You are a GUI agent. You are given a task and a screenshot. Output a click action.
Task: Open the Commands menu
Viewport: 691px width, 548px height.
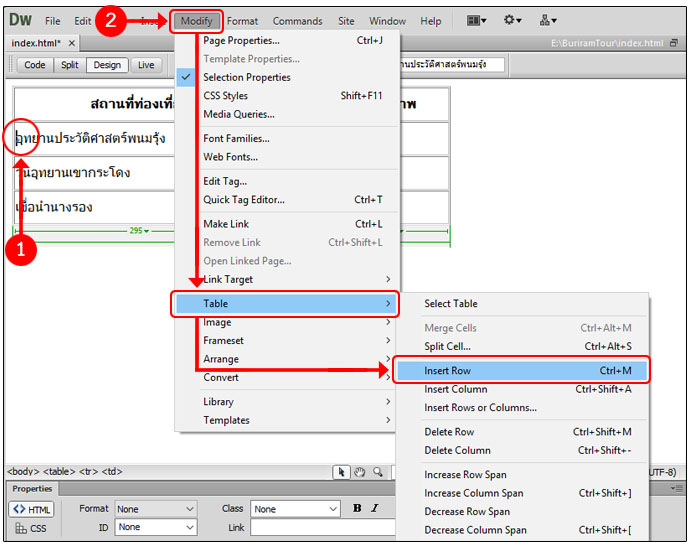297,21
